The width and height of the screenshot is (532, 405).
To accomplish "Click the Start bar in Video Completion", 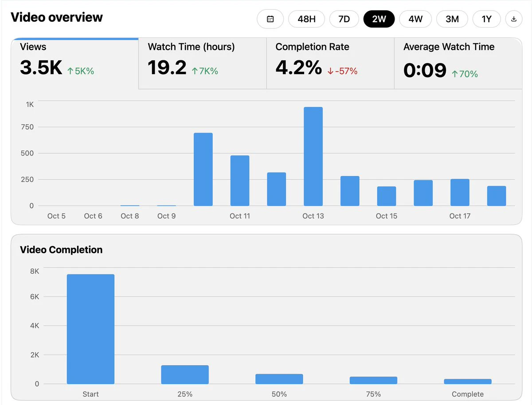I will [x=90, y=329].
